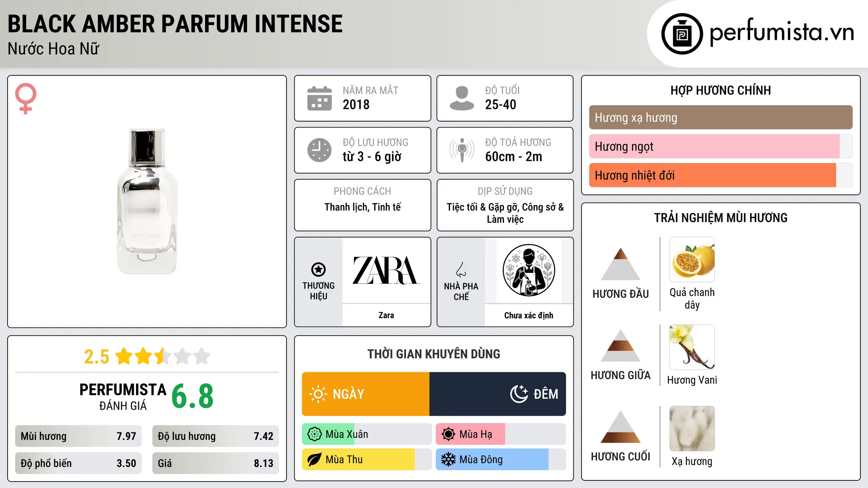Screen dimensions: 868x488
Task: Click the orange Hương nhiệt đới accord bar
Action: [712, 175]
